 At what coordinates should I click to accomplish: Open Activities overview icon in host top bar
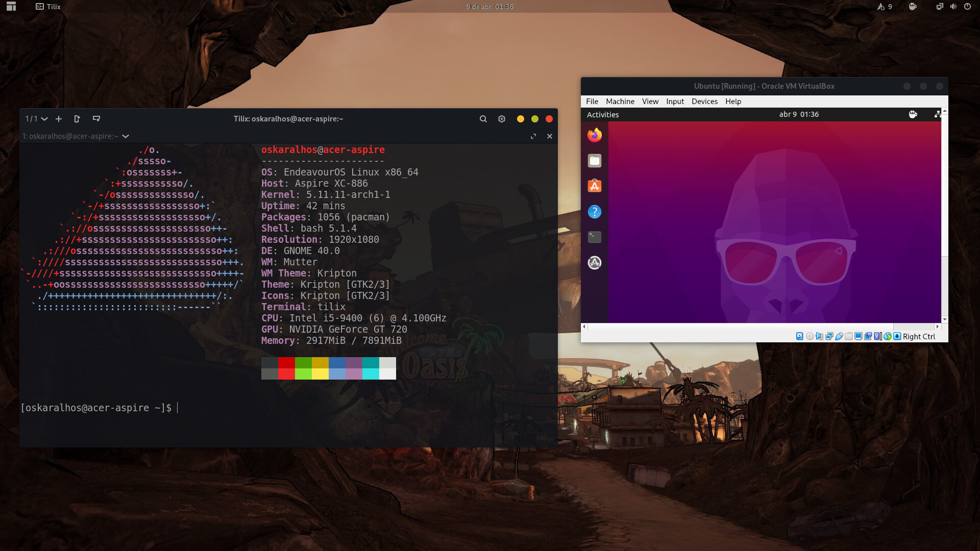pyautogui.click(x=11, y=7)
